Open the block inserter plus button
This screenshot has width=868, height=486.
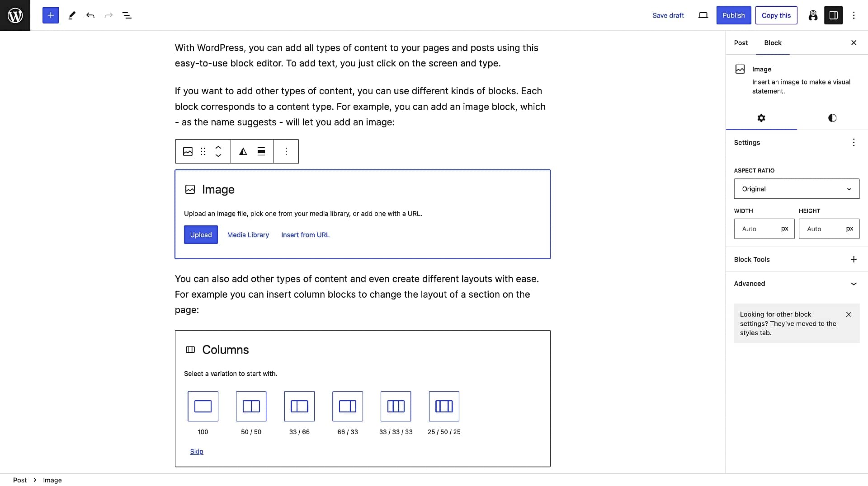(x=51, y=15)
